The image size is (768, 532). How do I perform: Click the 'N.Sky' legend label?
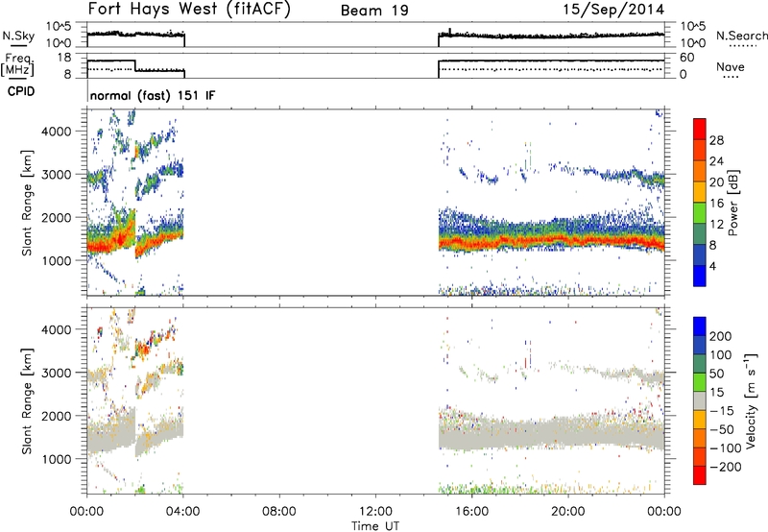pyautogui.click(x=18, y=36)
